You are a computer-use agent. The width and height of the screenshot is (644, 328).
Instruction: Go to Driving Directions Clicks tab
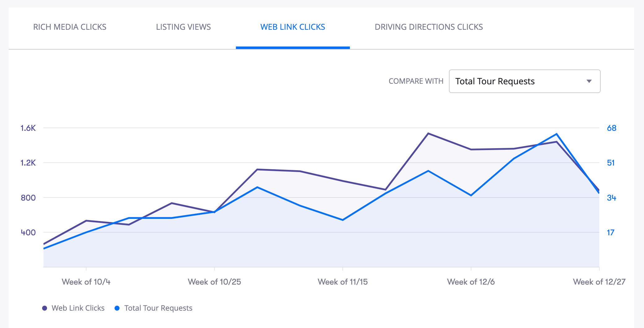point(429,27)
